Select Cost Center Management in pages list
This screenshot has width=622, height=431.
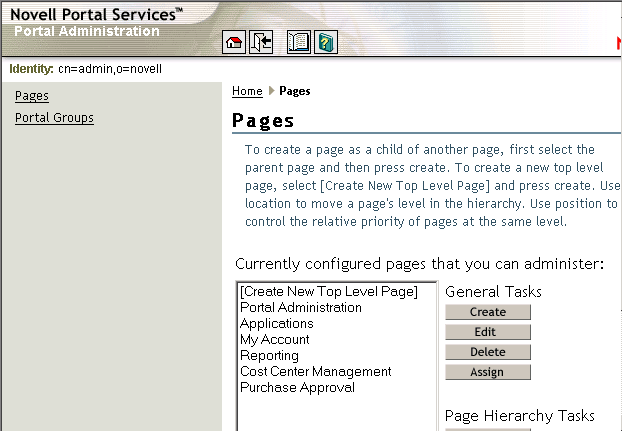click(337, 372)
